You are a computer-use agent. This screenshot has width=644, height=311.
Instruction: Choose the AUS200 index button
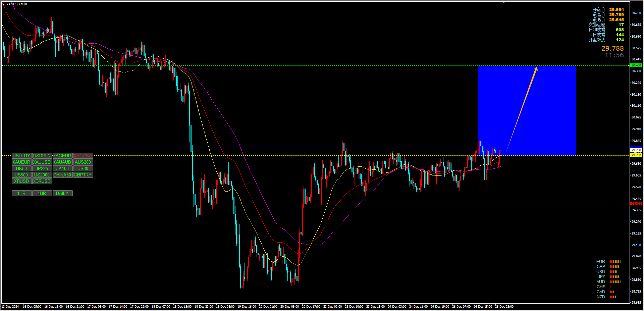pos(83,162)
